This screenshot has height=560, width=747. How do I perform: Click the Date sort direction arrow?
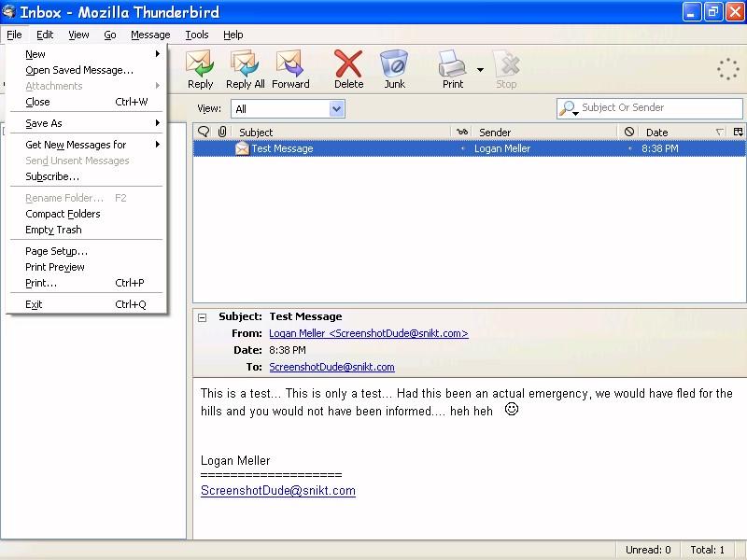pos(720,132)
